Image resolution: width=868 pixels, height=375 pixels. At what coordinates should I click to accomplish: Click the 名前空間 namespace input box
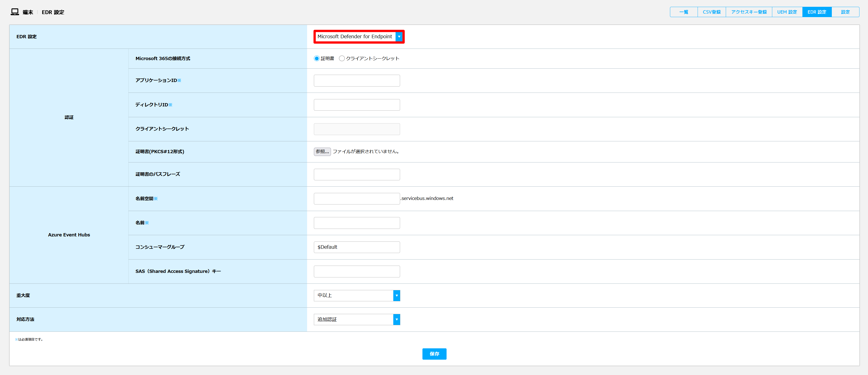tap(357, 199)
